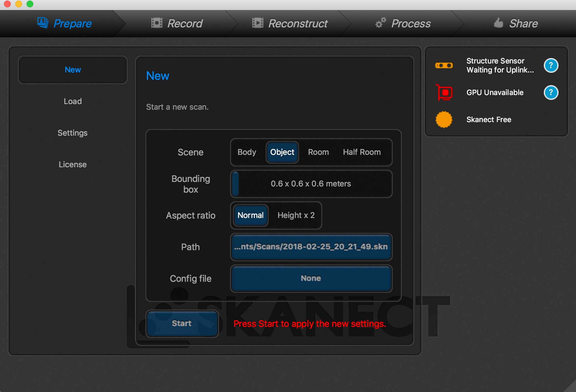
Task: Switch to the Share tab
Action: tap(516, 23)
